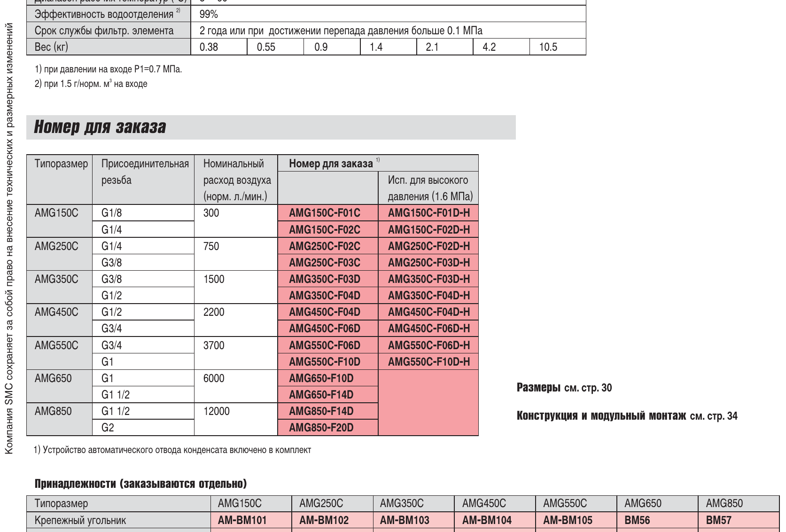
Task: Click footnote about inlet pressure P1=0.7 МПа
Action: click(x=108, y=69)
